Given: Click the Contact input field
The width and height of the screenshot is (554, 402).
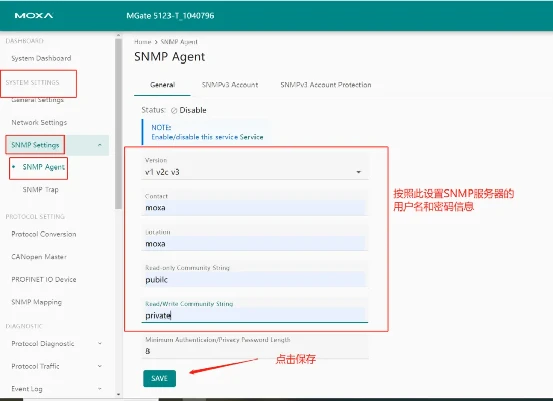Looking at the screenshot, I should [x=254, y=208].
